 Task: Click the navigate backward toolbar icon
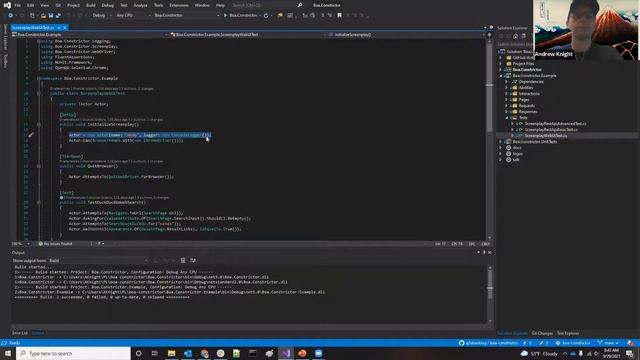pyautogui.click(x=10, y=16)
